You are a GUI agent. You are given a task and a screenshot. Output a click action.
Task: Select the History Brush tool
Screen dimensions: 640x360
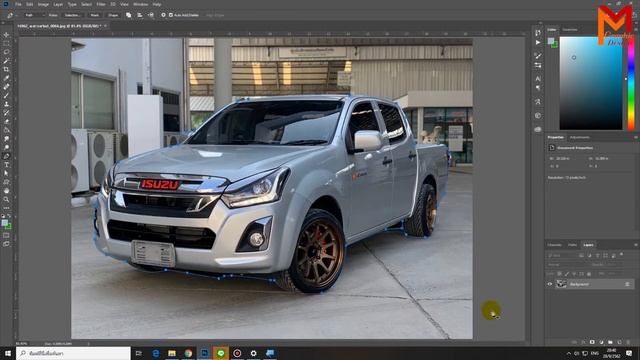(6, 113)
